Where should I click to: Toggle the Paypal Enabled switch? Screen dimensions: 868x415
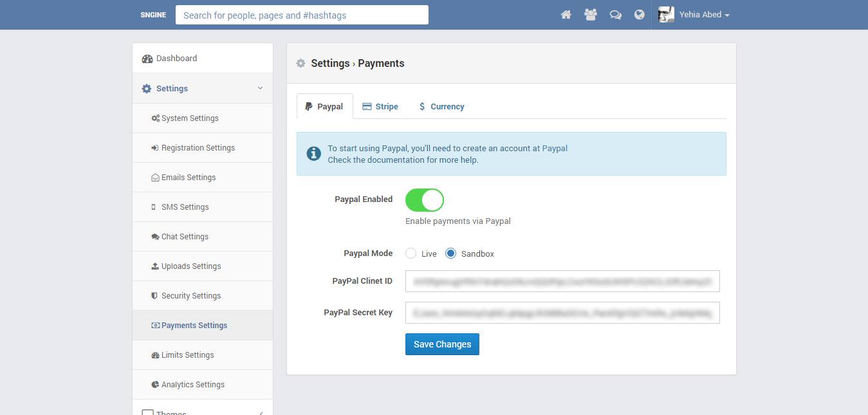(x=425, y=200)
